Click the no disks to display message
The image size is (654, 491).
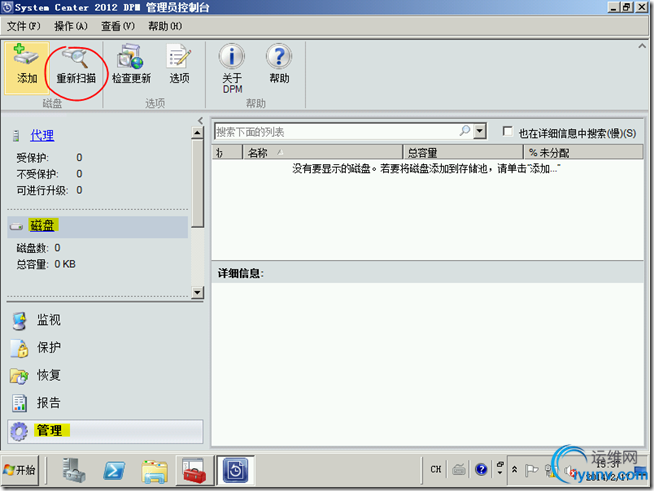pyautogui.click(x=426, y=169)
